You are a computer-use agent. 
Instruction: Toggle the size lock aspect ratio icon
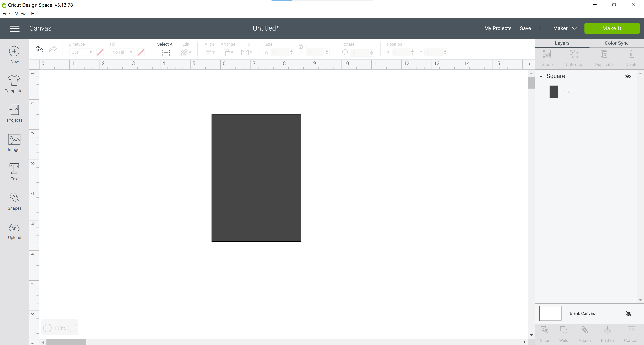pos(301,46)
